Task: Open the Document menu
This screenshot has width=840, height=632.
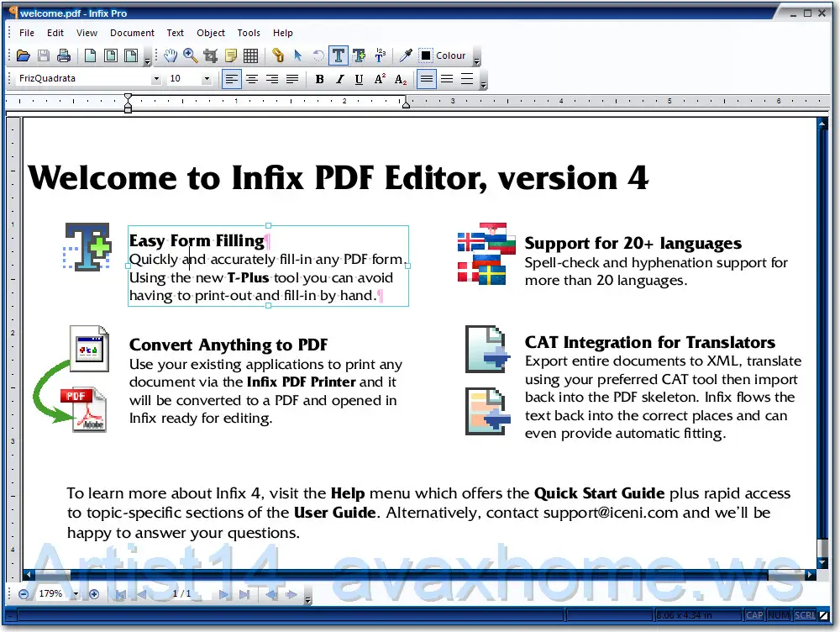Action: [x=133, y=33]
